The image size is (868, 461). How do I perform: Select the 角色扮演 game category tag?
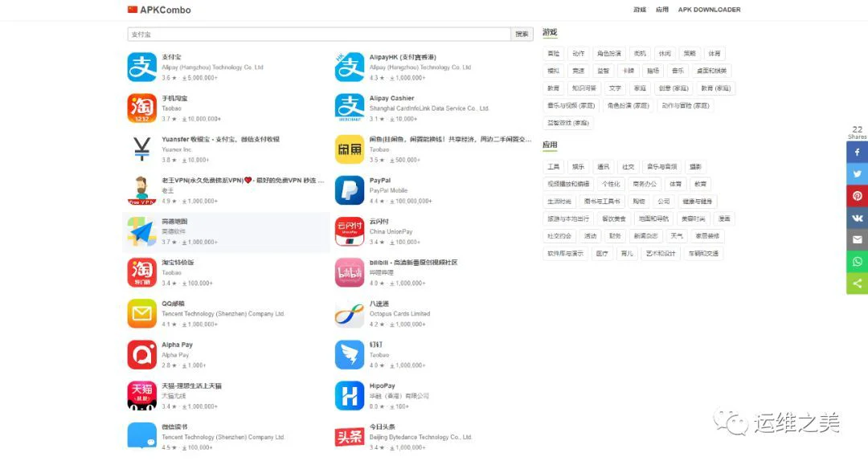609,54
